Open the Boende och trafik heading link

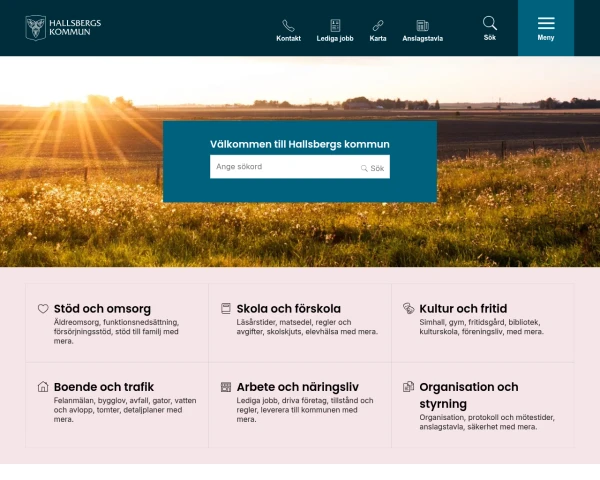pyautogui.click(x=104, y=387)
